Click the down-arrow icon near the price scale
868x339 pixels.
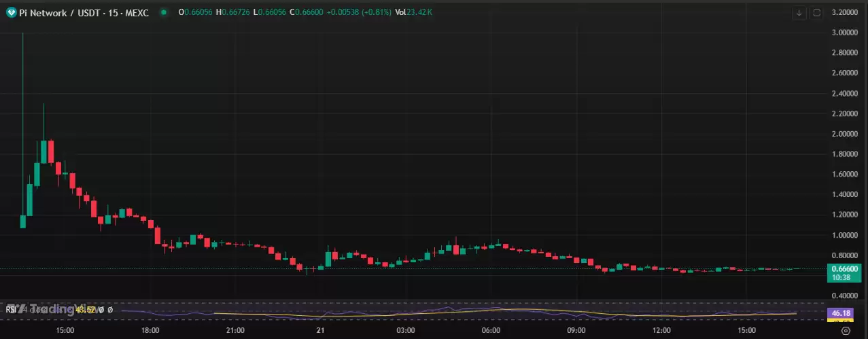(800, 13)
